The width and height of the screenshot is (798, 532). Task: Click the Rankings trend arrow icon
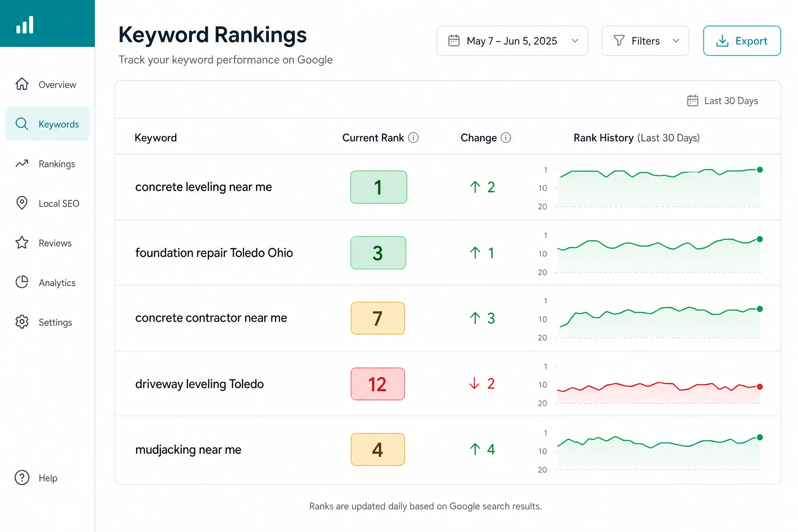coord(22,163)
